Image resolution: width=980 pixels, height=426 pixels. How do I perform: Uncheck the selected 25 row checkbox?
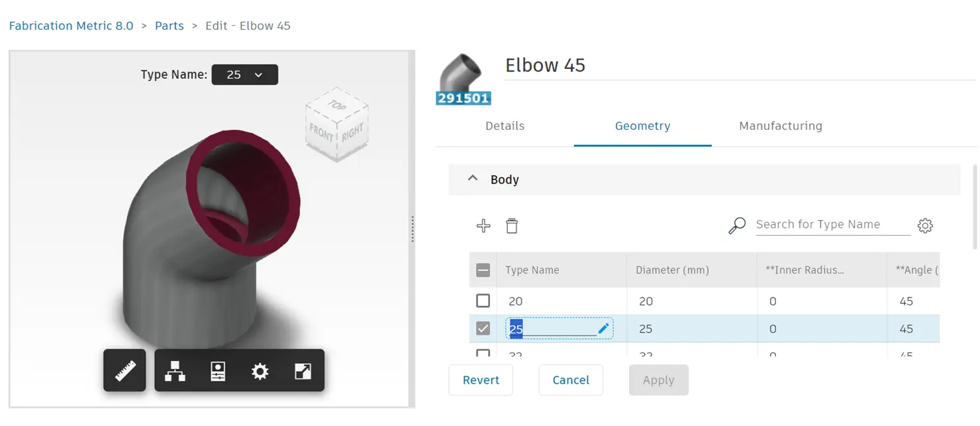(x=483, y=328)
